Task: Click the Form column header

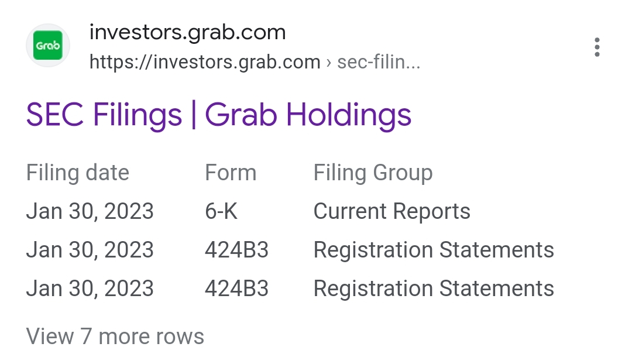Action: click(231, 173)
